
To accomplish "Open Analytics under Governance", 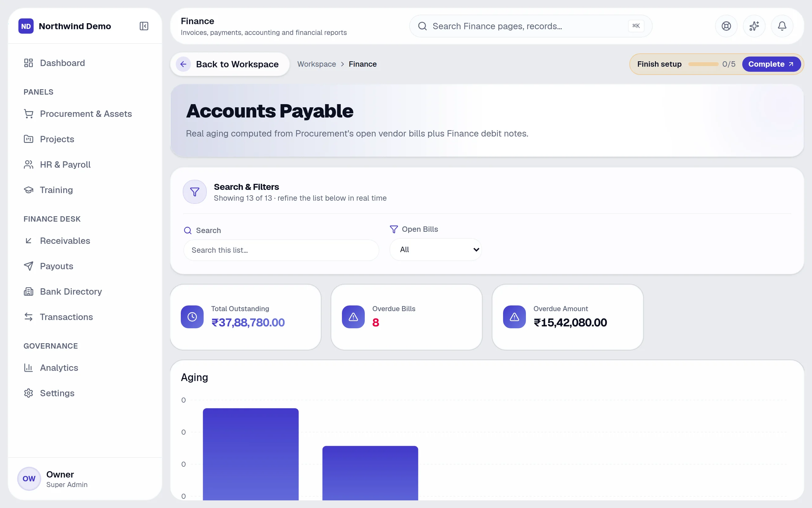I will click(85, 368).
